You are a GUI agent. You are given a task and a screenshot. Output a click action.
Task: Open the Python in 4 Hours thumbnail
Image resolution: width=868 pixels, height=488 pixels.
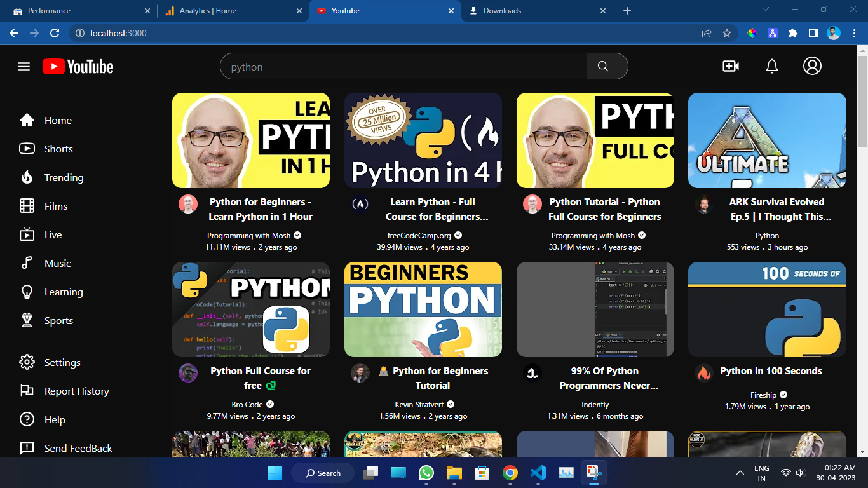click(423, 140)
